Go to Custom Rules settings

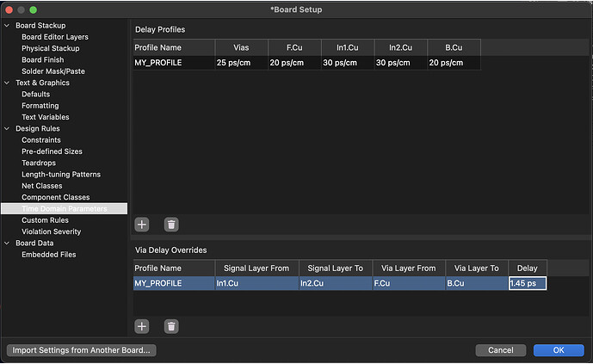pos(45,220)
